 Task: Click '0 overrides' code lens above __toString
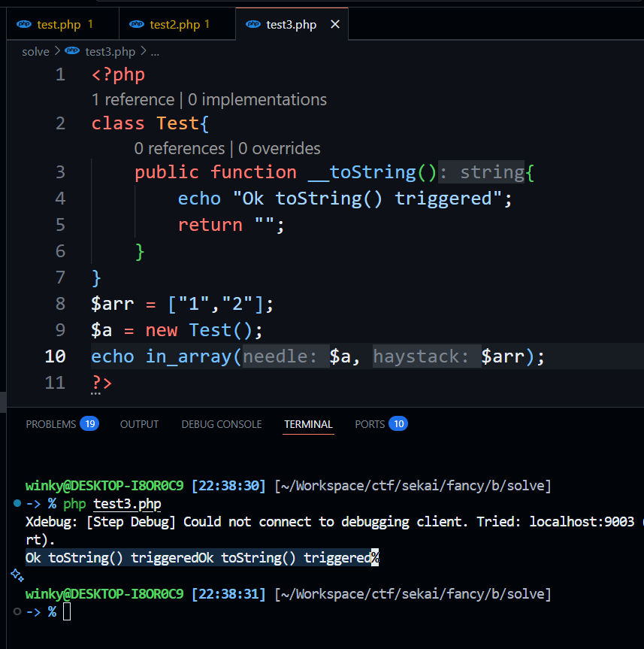[280, 148]
